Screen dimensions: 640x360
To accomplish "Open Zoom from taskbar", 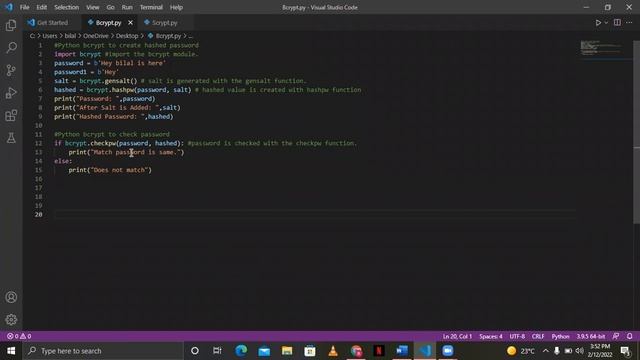I will coord(448,351).
